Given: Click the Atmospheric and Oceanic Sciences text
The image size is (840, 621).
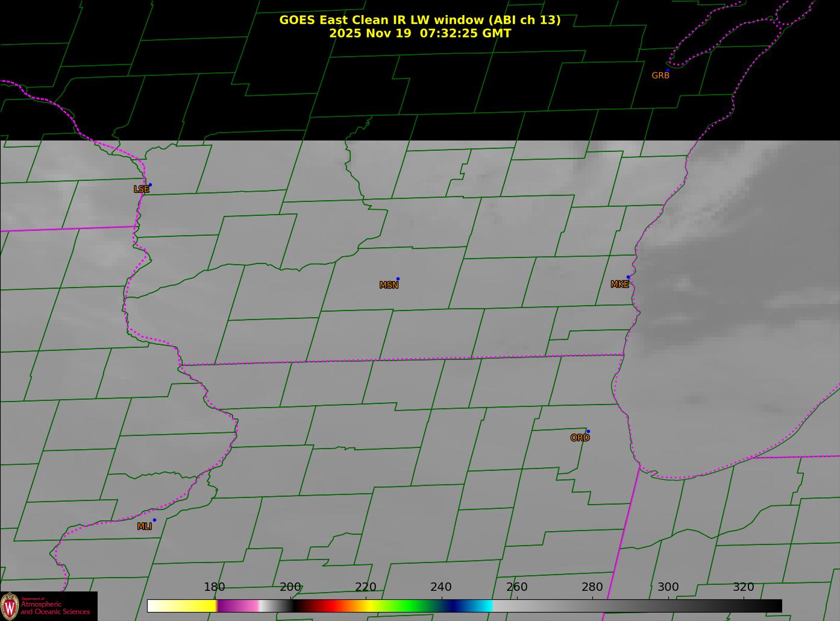Looking at the screenshot, I should pos(55,608).
